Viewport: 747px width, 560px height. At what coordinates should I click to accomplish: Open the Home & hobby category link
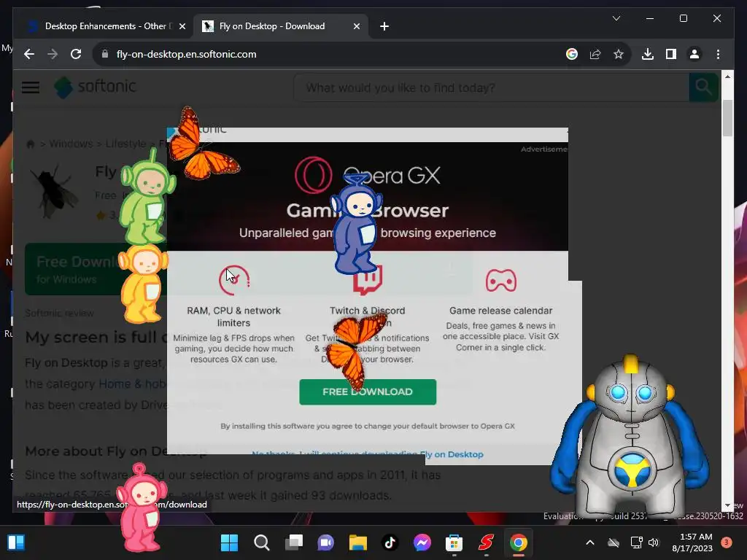click(132, 384)
